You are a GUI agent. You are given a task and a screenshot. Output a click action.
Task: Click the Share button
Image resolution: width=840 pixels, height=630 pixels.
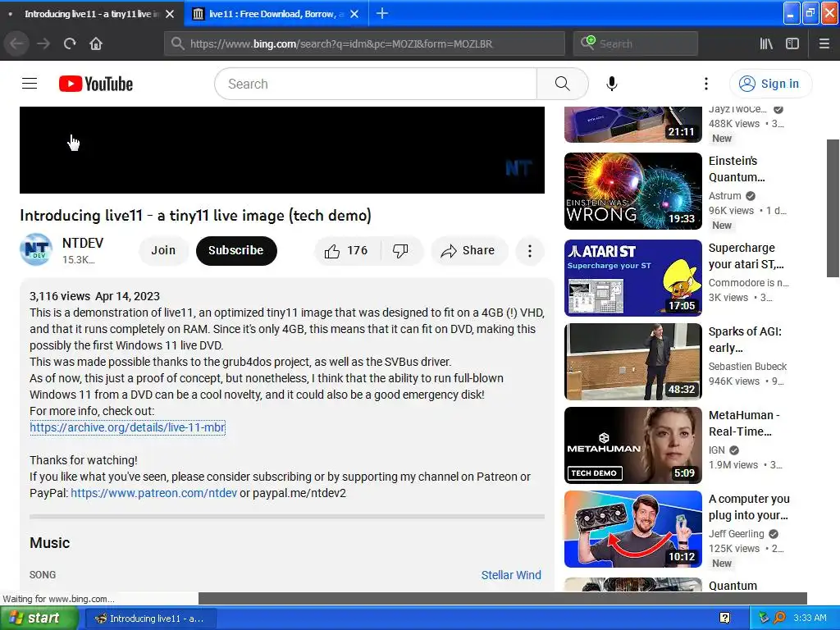coord(468,251)
